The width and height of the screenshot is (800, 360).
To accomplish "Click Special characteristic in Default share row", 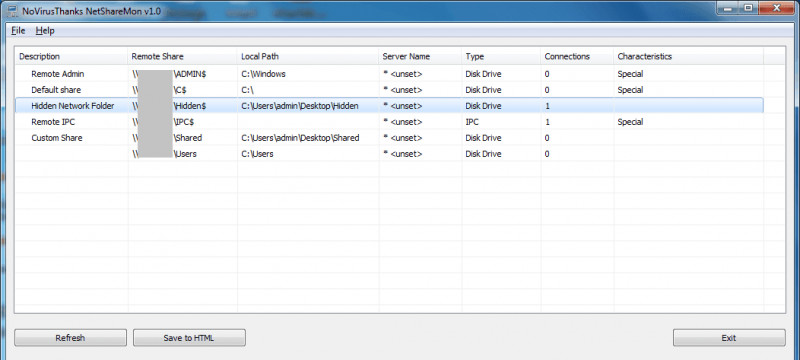I will click(x=630, y=90).
